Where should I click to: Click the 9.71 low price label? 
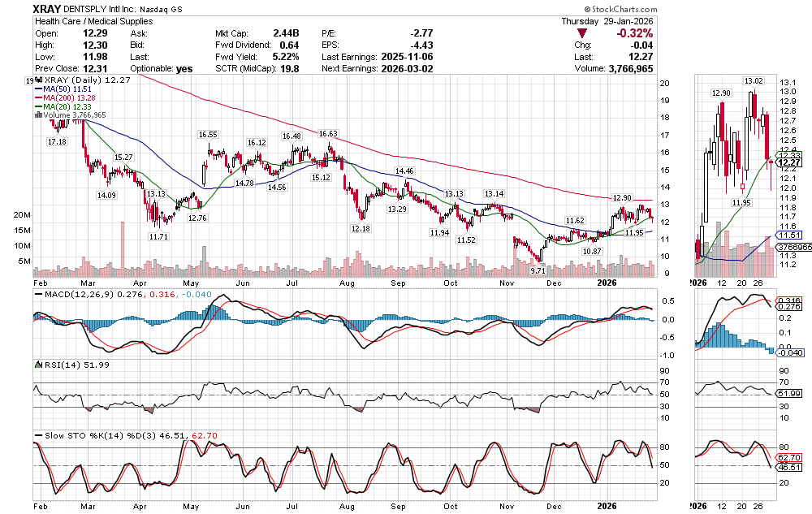tap(537, 270)
